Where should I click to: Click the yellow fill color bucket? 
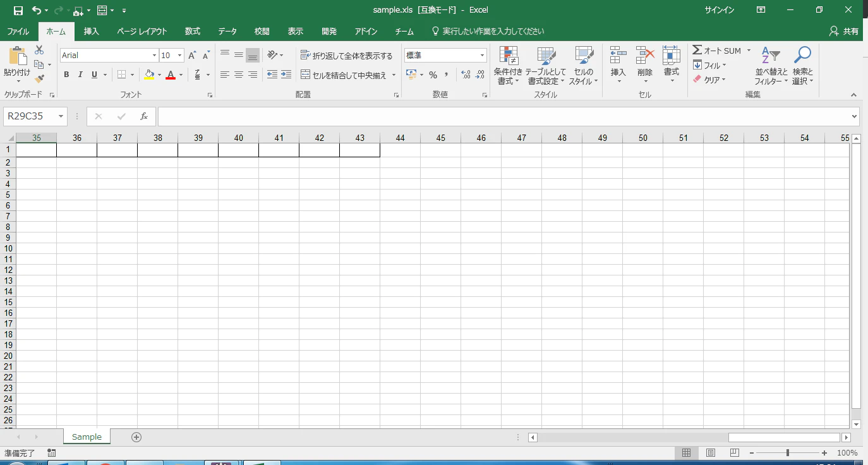149,75
